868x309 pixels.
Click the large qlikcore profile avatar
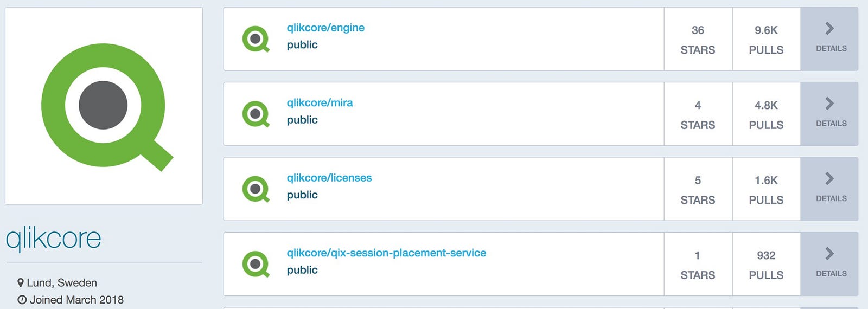click(104, 106)
